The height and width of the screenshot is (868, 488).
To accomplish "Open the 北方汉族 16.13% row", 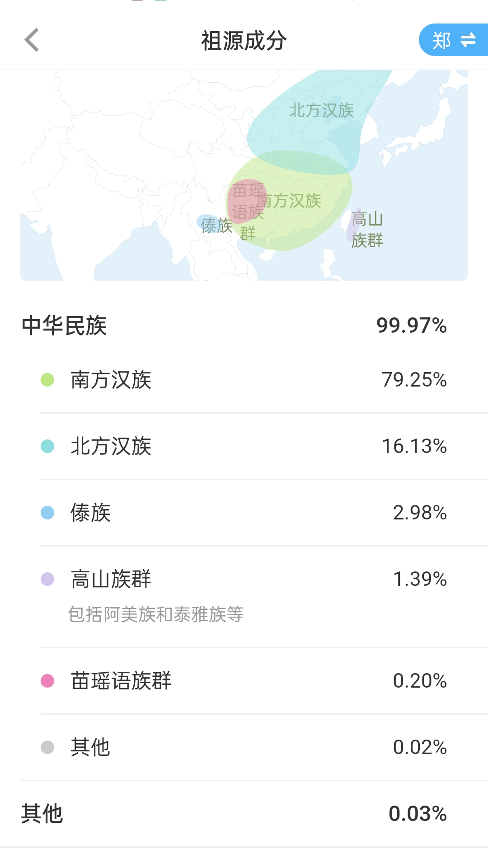I will (x=244, y=446).
